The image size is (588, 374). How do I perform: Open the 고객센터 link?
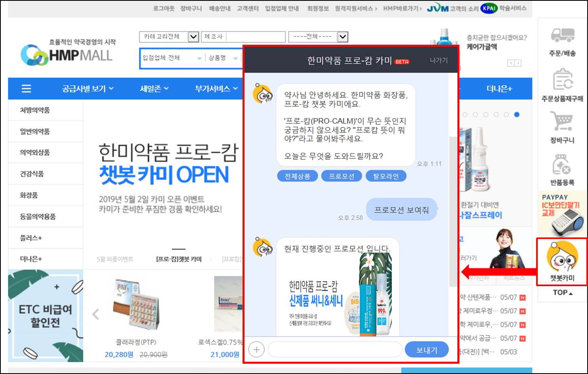(248, 8)
